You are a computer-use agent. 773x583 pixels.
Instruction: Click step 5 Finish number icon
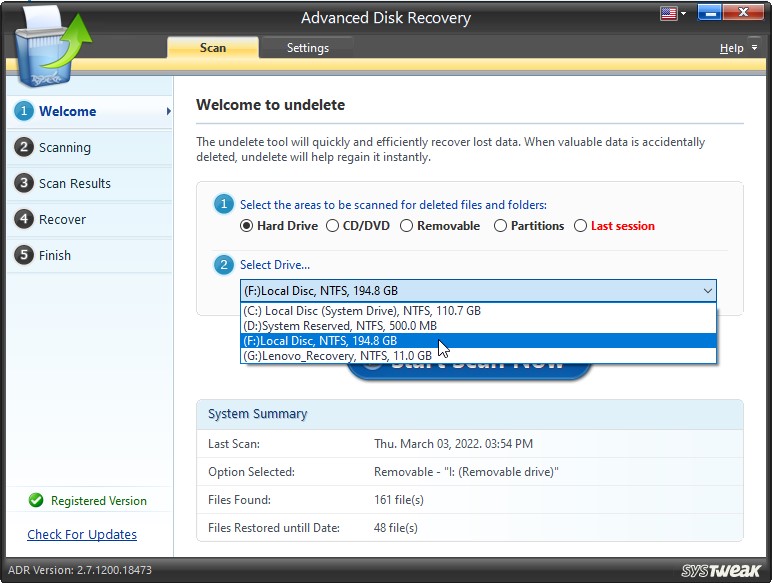(x=23, y=255)
